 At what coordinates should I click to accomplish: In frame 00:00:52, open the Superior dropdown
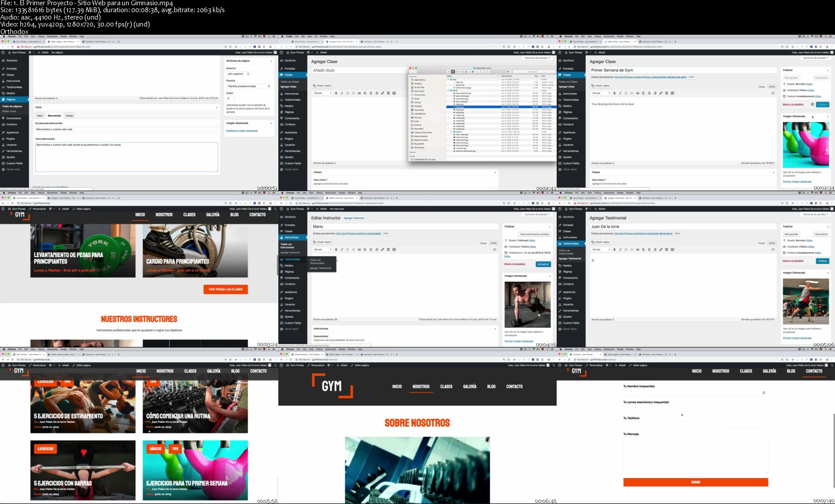pyautogui.click(x=238, y=74)
